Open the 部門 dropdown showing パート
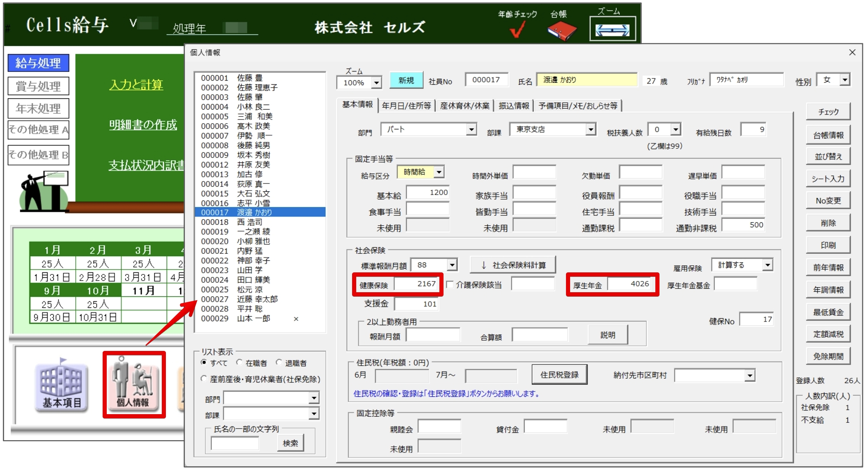The height and width of the screenshot is (472, 868). tap(471, 129)
